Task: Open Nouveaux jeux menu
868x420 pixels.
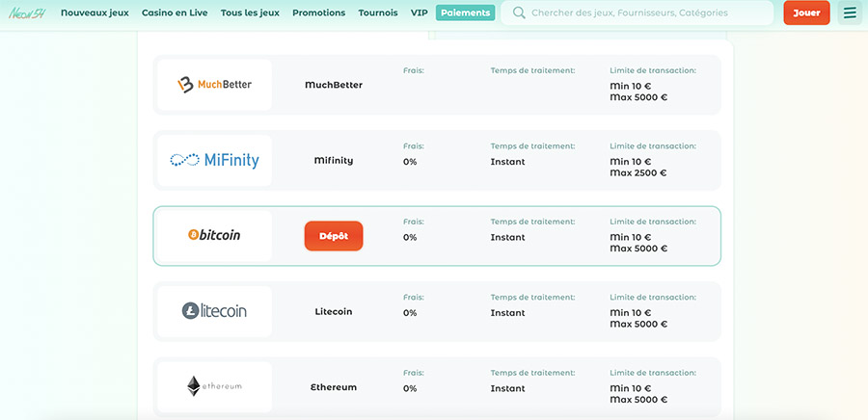Action: pyautogui.click(x=95, y=13)
